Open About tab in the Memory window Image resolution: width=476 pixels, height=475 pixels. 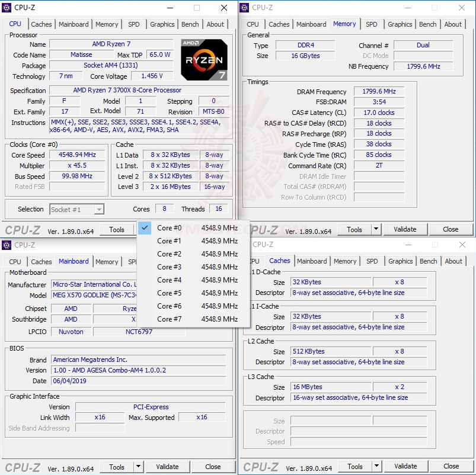[453, 24]
